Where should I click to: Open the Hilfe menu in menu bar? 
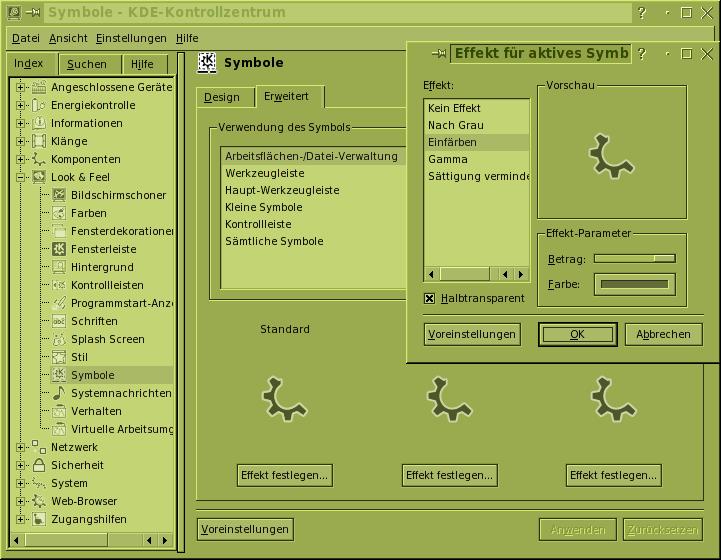[x=187, y=38]
